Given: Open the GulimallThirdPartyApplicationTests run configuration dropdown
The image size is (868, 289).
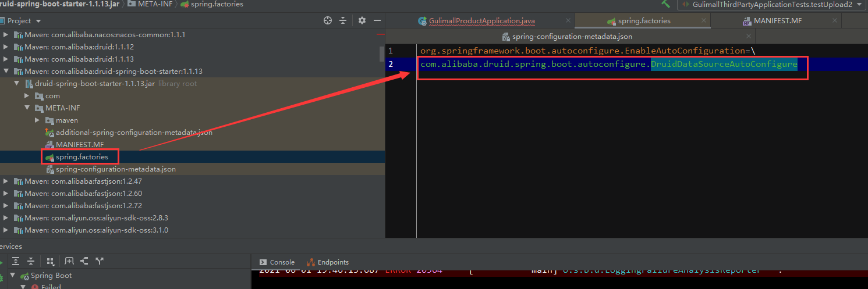Looking at the screenshot, I should click(771, 4).
